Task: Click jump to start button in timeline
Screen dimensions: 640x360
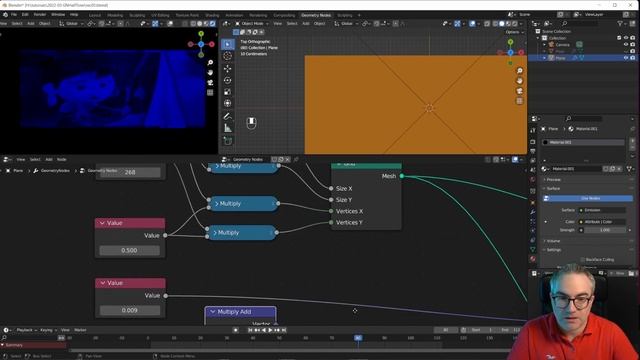Action: tap(250, 330)
